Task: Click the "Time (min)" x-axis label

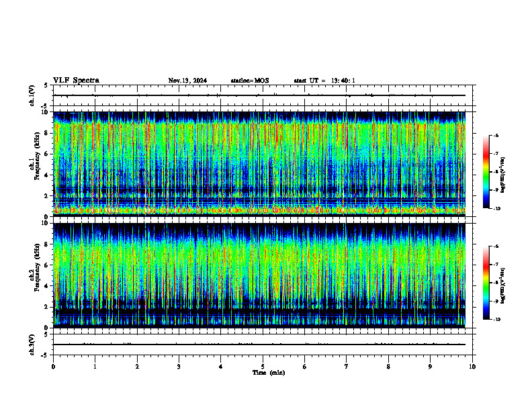Action: (x=269, y=373)
